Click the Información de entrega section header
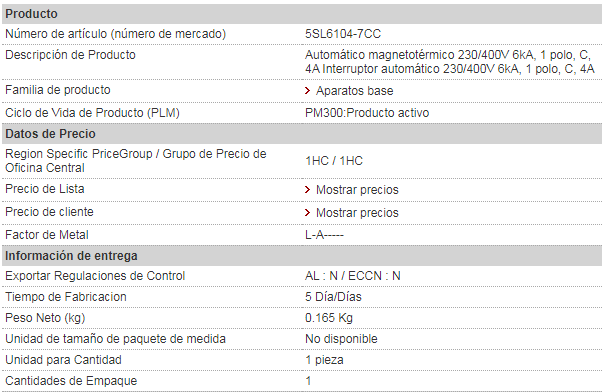 (x=302, y=256)
